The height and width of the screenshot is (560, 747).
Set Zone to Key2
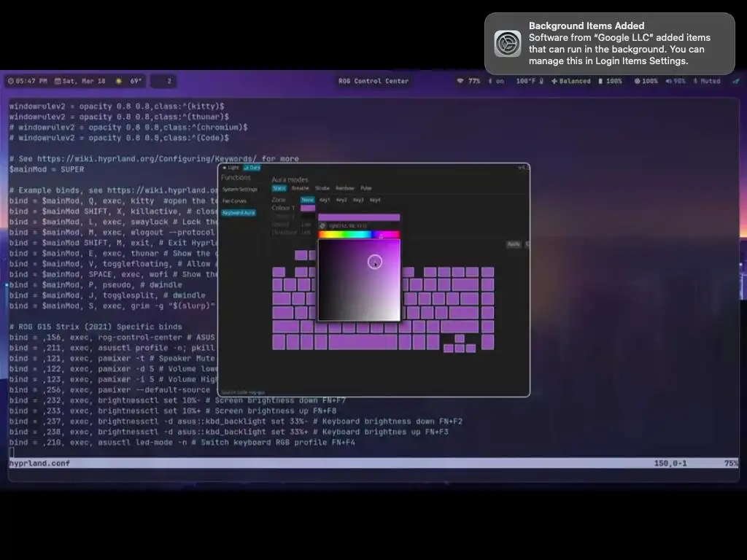click(x=341, y=200)
